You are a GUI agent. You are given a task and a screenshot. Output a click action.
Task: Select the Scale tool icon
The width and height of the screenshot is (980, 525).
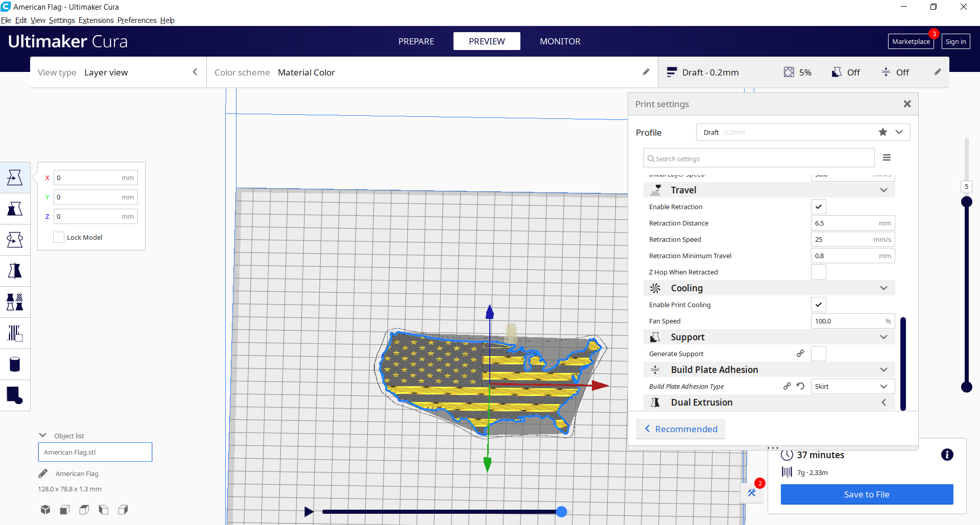point(15,209)
